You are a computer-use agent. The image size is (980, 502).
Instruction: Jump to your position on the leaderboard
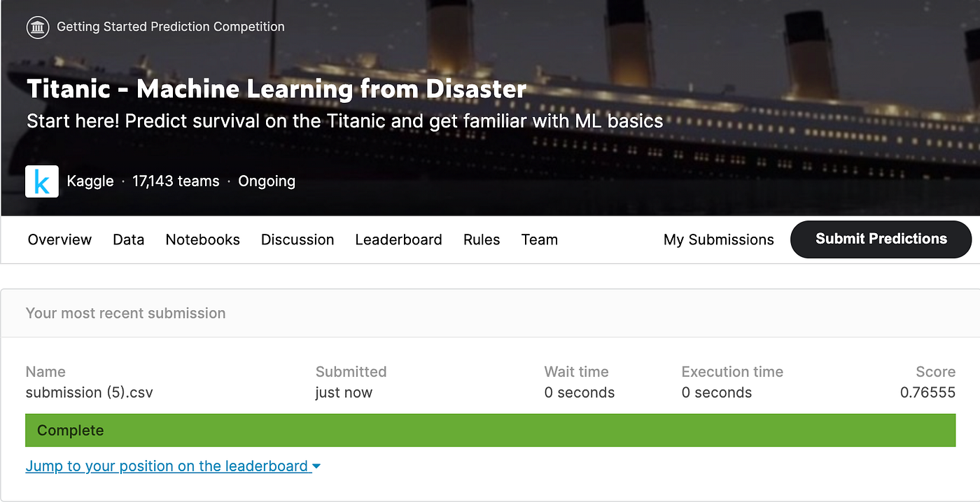tap(166, 466)
